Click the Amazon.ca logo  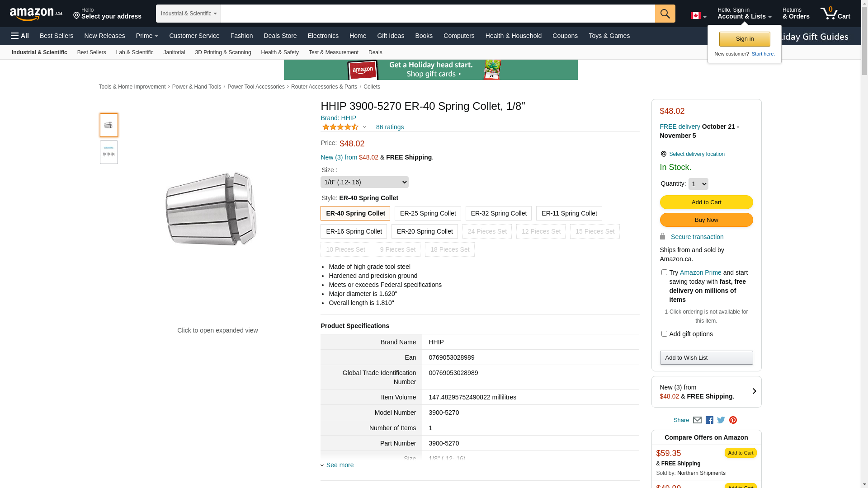pyautogui.click(x=36, y=14)
